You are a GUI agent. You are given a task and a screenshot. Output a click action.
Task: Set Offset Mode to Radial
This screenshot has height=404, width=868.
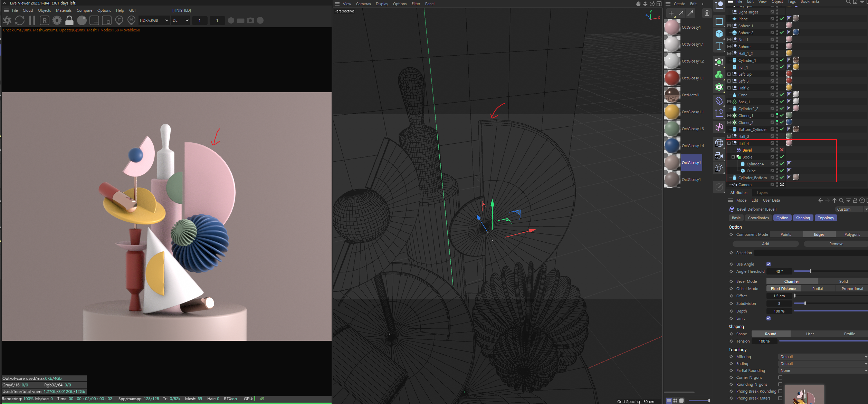(817, 289)
